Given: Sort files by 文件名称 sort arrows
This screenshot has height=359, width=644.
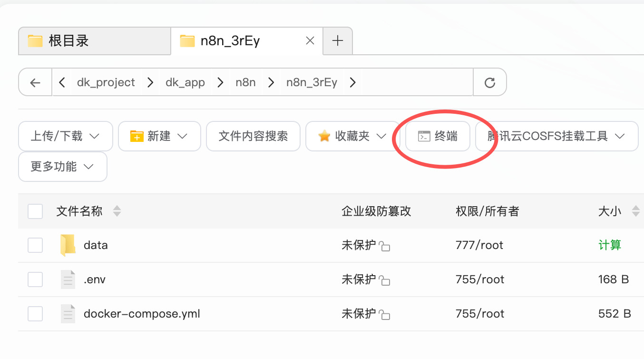Looking at the screenshot, I should [117, 211].
